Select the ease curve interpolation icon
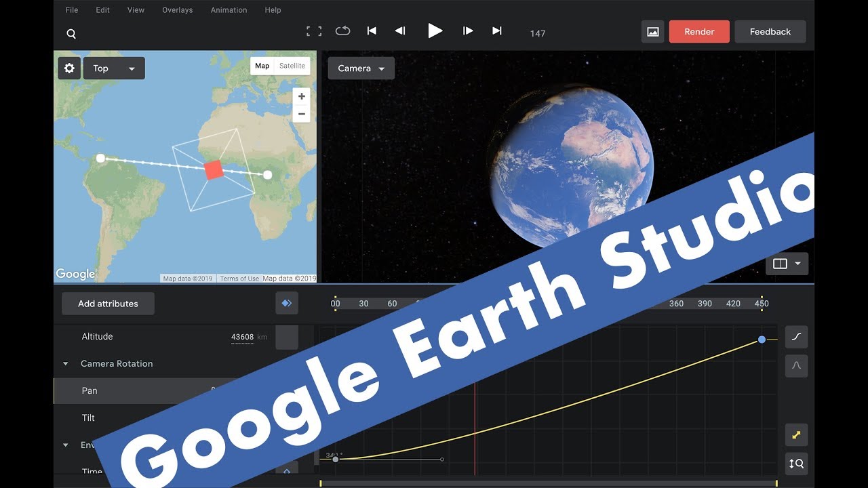Screen dimensions: 868x488 [797, 336]
